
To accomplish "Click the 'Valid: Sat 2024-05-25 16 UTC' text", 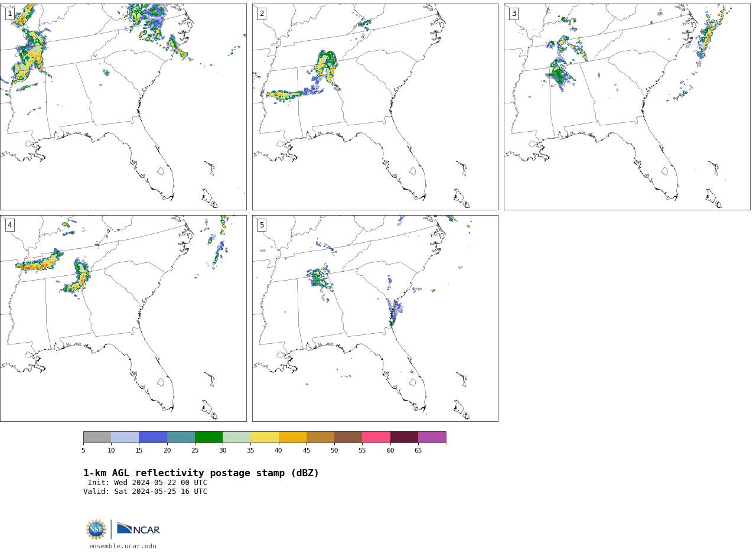I will [145, 492].
